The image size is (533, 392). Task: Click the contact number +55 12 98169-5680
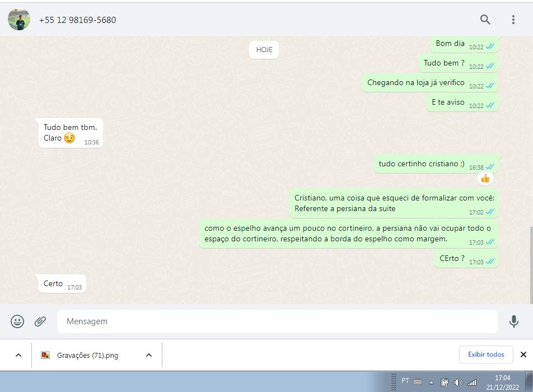[77, 20]
